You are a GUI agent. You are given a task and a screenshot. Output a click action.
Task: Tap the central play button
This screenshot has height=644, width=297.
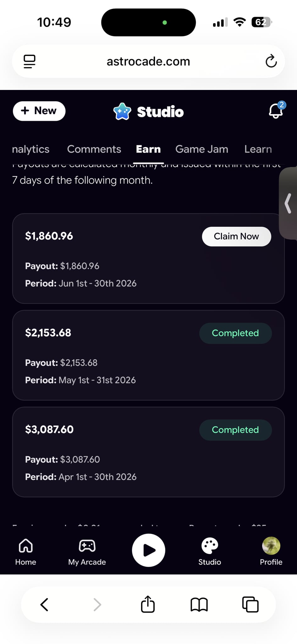tap(149, 550)
